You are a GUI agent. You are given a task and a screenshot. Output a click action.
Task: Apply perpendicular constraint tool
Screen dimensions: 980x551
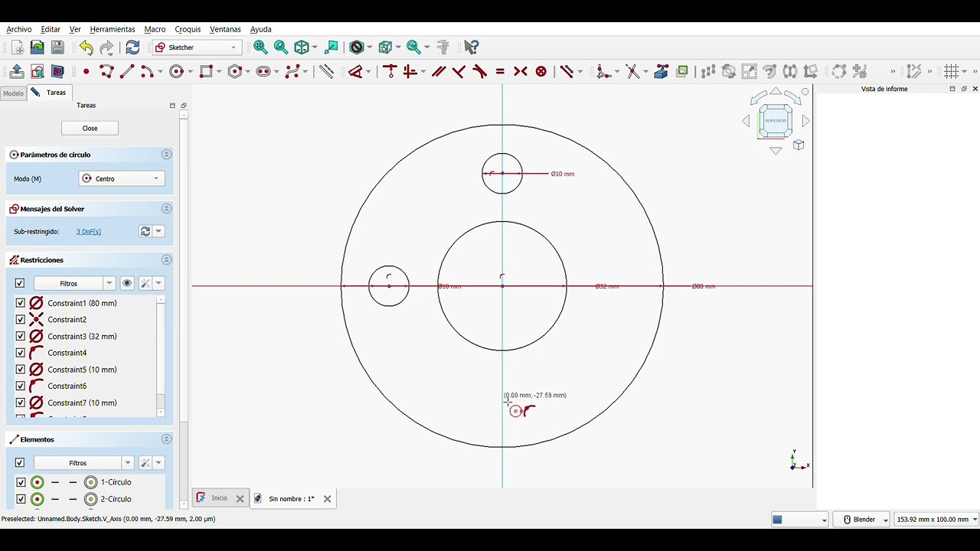[x=459, y=71]
